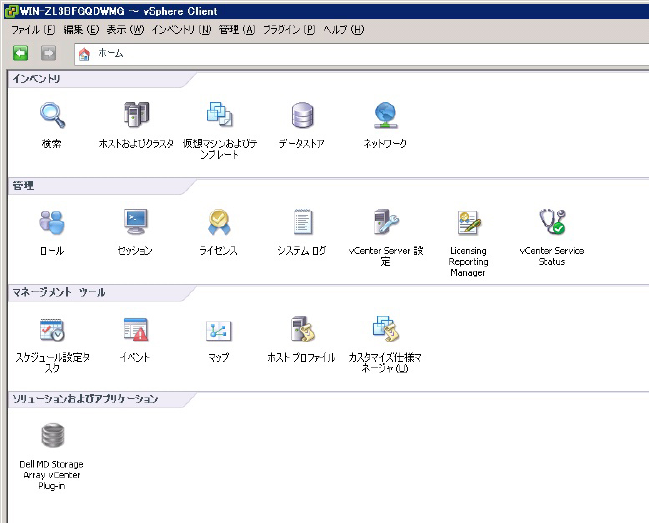Open the ファイル (File) menu

(33, 30)
